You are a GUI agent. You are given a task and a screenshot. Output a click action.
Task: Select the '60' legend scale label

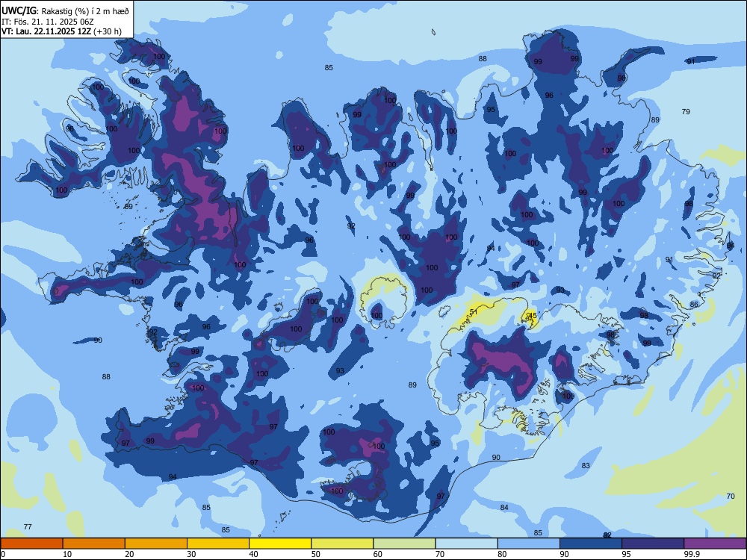(x=378, y=554)
